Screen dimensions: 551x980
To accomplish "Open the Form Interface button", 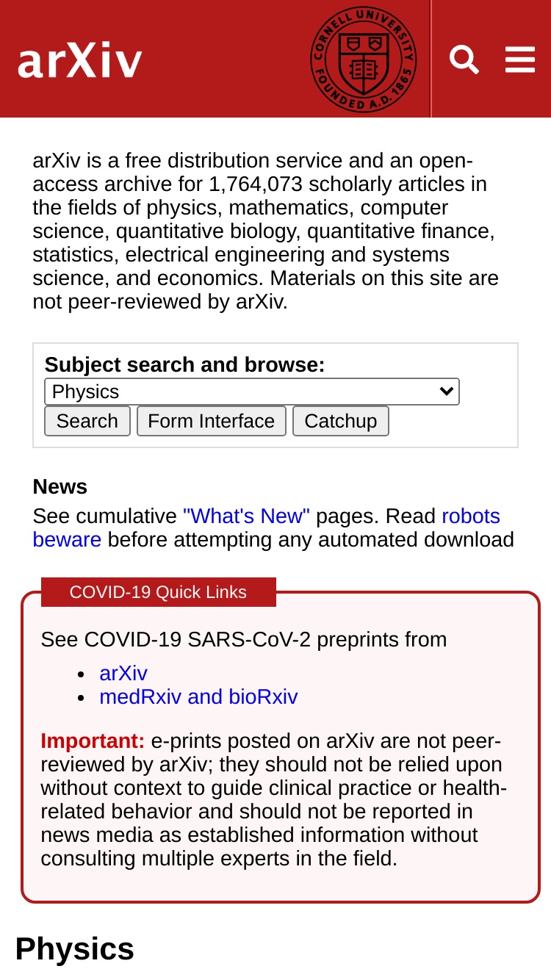I will [x=212, y=421].
